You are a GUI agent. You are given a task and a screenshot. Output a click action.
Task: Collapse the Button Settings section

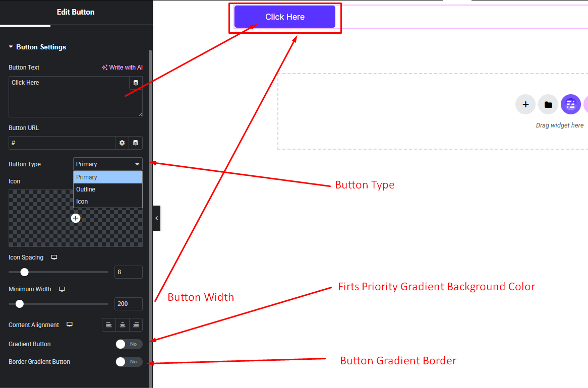point(37,47)
